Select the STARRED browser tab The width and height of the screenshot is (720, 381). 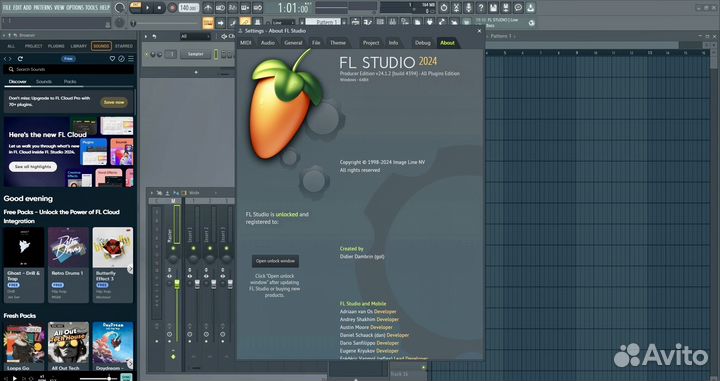(x=124, y=46)
